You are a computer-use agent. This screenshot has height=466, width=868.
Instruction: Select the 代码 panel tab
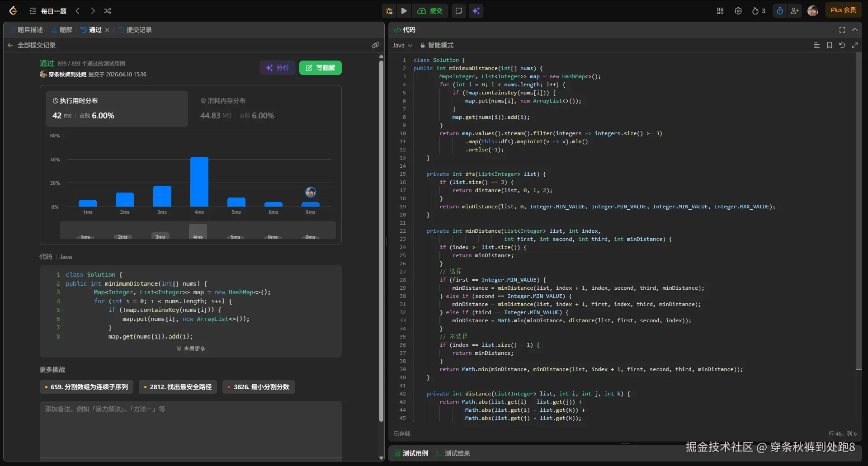[x=404, y=30]
